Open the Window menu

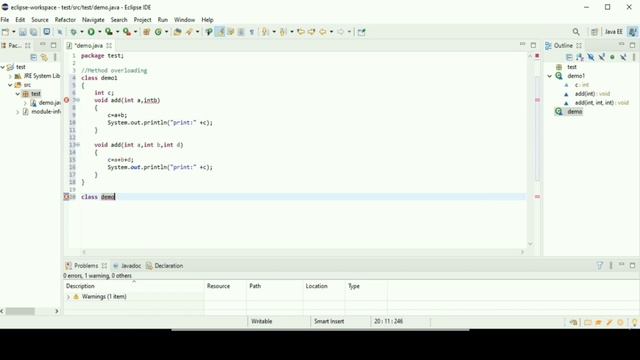pyautogui.click(x=184, y=20)
